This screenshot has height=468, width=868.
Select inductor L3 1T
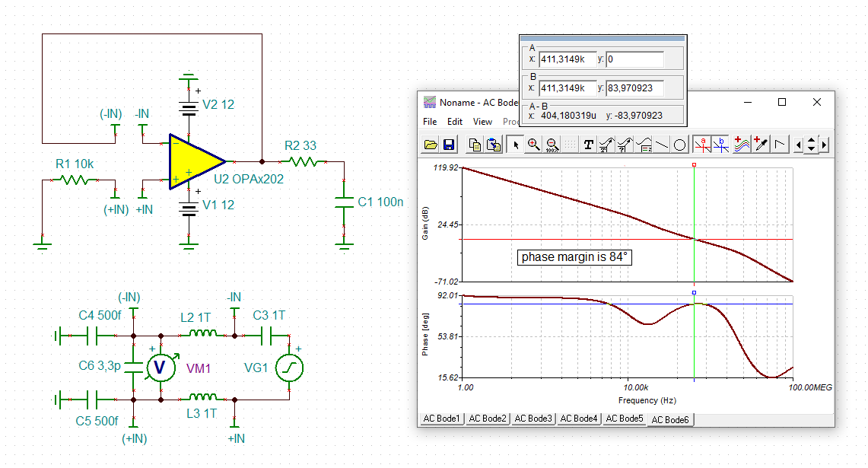click(202, 398)
